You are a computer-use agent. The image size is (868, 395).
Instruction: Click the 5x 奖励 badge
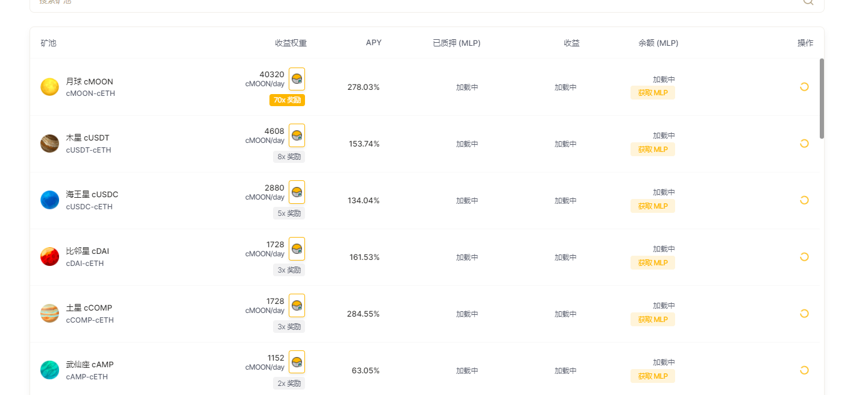[x=289, y=213]
